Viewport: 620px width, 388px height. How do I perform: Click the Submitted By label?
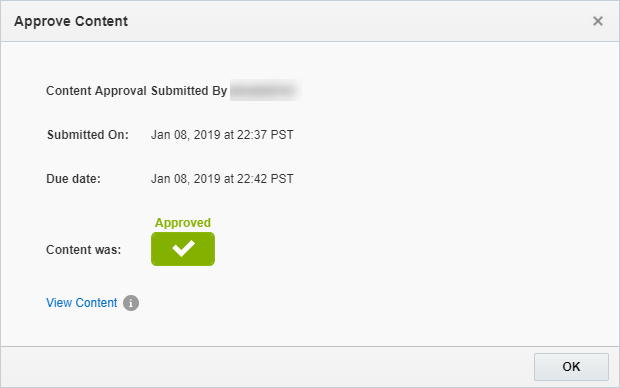pos(189,91)
